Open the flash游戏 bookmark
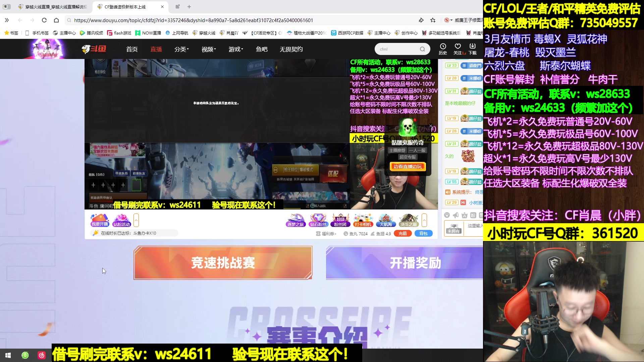The image size is (644, 362). click(x=119, y=33)
